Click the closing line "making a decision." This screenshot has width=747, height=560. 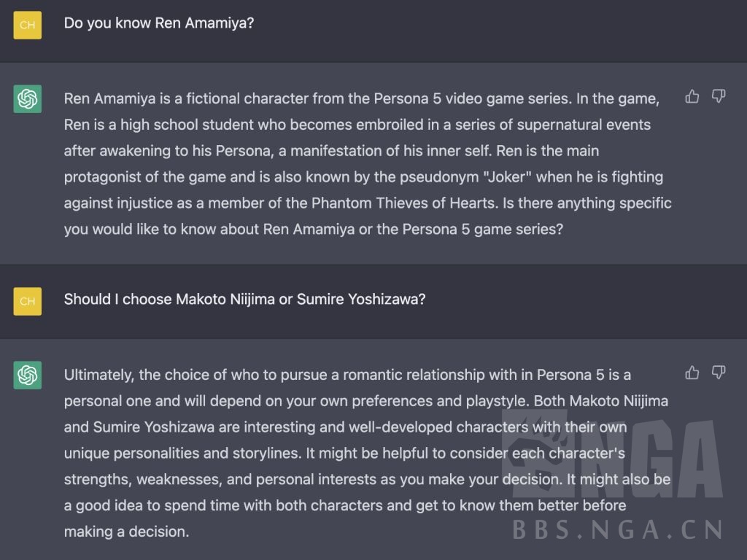(126, 532)
